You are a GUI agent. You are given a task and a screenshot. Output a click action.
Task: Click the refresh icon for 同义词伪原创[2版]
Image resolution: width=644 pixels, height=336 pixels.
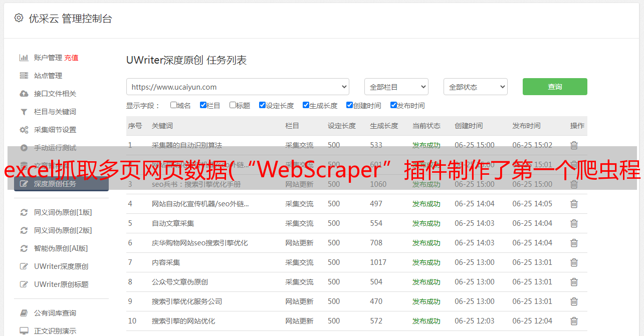tap(24, 230)
